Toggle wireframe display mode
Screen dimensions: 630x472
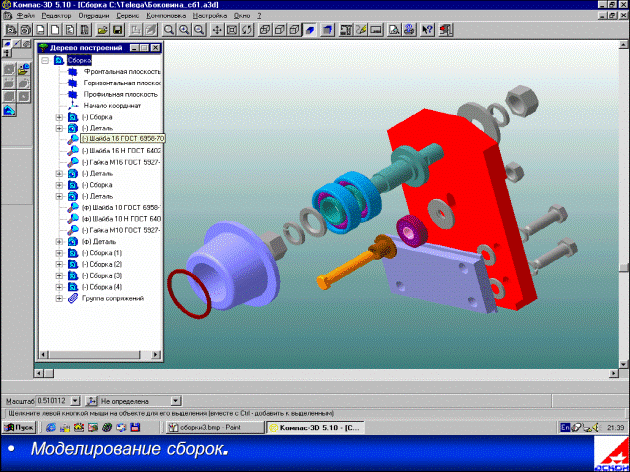(x=265, y=30)
